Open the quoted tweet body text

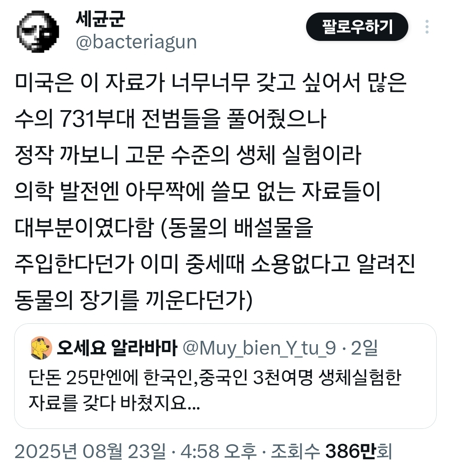coord(215,390)
